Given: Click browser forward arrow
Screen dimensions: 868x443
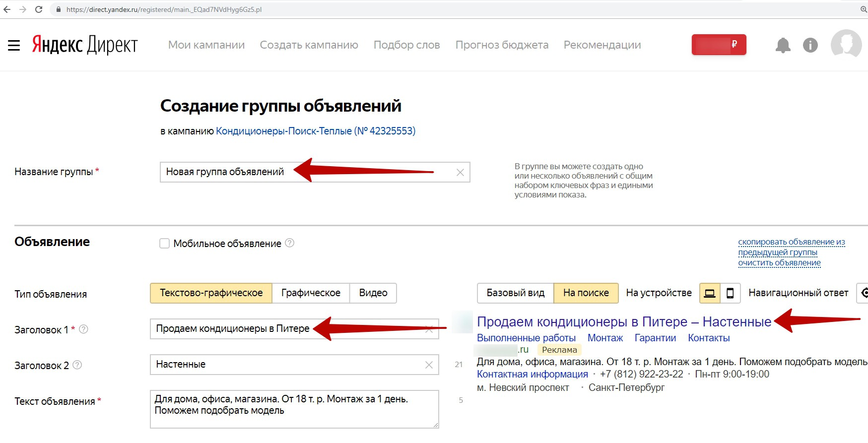Looking at the screenshot, I should pyautogui.click(x=23, y=9).
